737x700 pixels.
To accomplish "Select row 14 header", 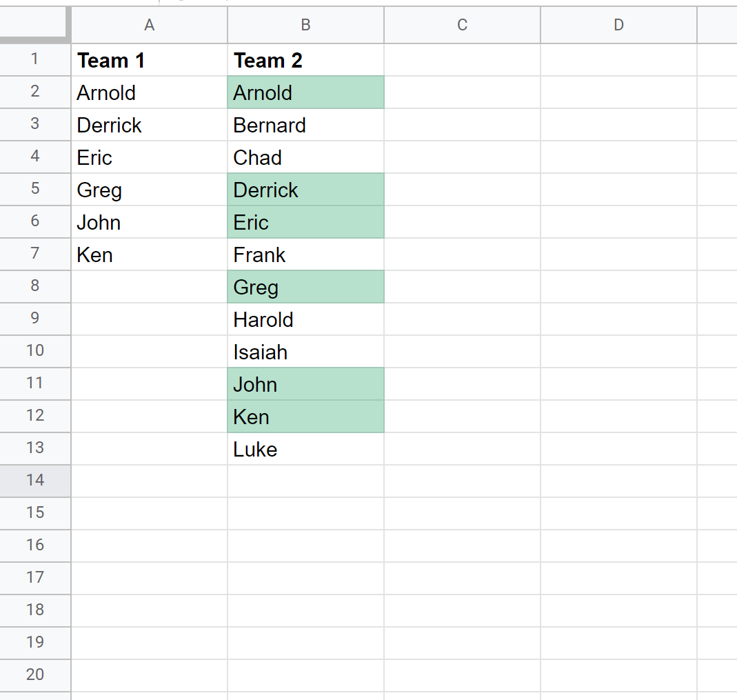I will [x=35, y=480].
